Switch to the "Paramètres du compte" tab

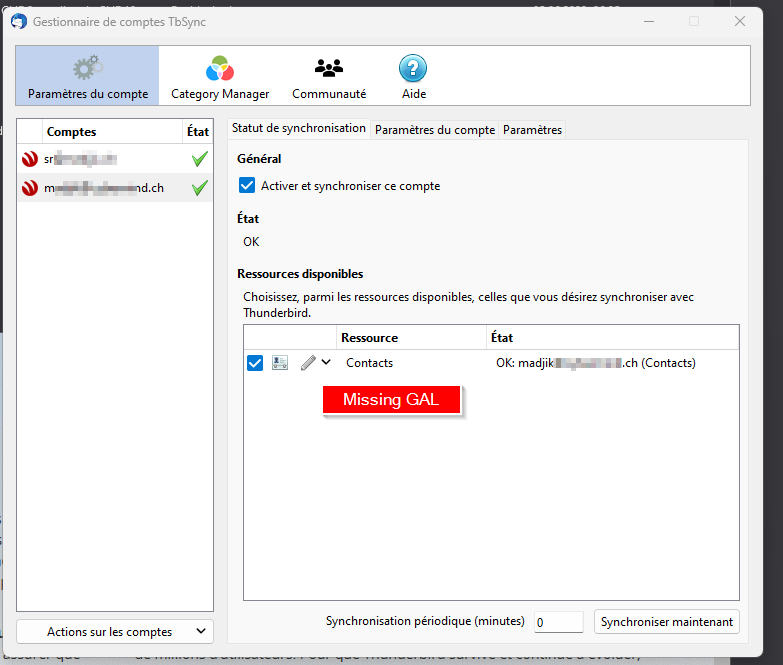coord(434,130)
